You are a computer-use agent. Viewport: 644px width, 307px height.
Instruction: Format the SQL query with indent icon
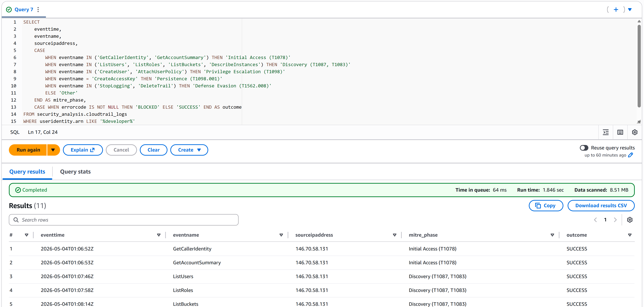click(606, 132)
